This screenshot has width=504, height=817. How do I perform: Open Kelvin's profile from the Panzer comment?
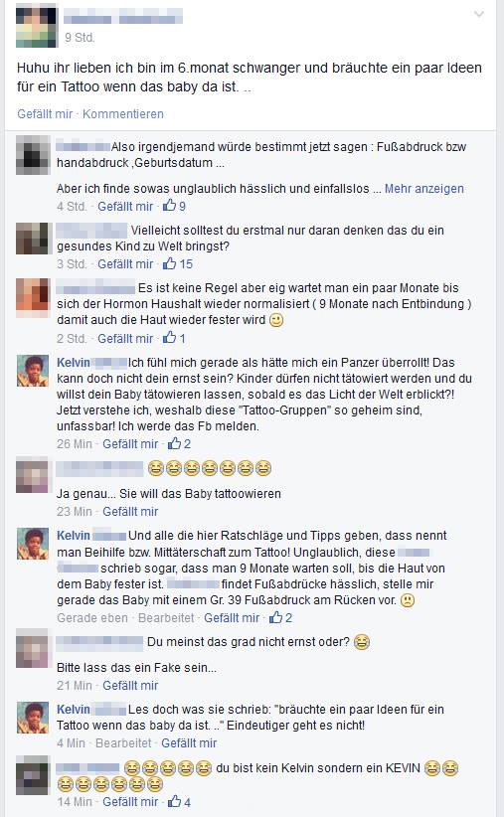coord(73,363)
